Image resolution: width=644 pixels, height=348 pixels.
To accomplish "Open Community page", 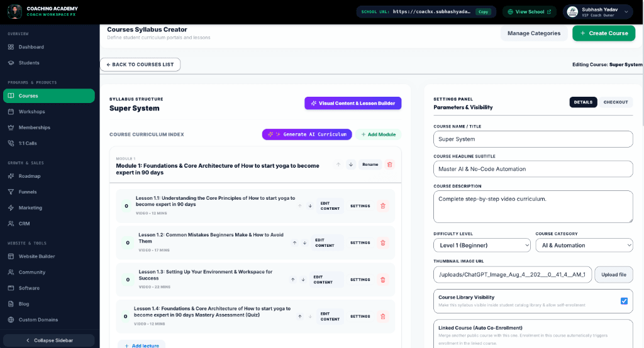I will [49, 272].
